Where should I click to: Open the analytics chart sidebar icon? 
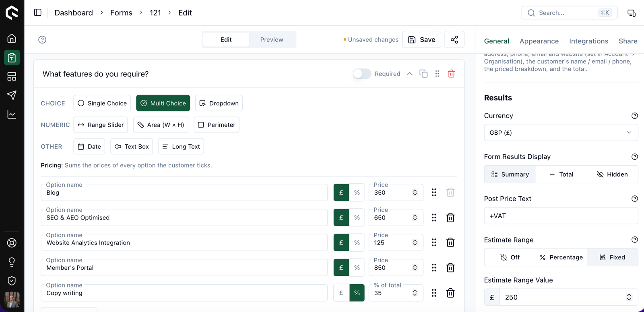tap(12, 115)
